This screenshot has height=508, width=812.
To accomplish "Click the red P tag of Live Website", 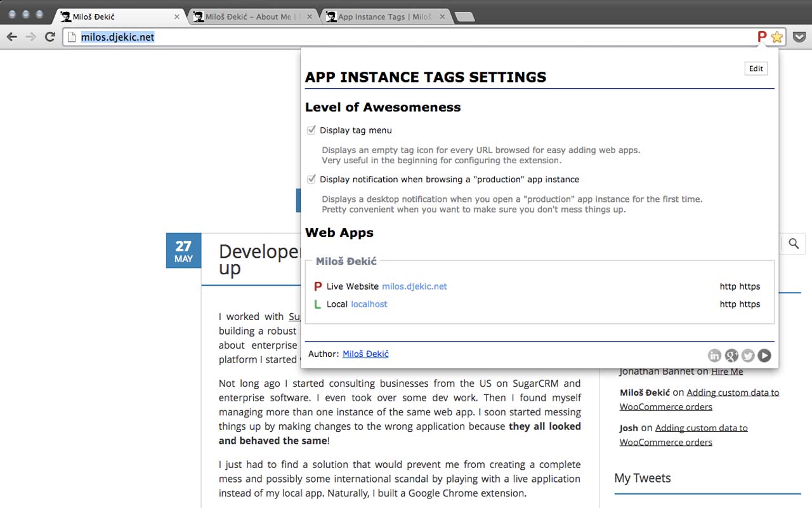I will (x=318, y=286).
